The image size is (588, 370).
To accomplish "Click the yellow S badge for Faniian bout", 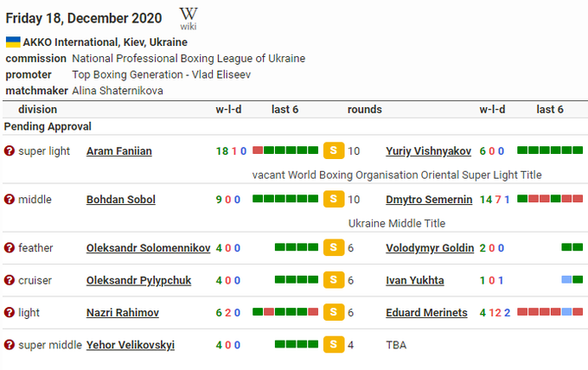I will (333, 151).
